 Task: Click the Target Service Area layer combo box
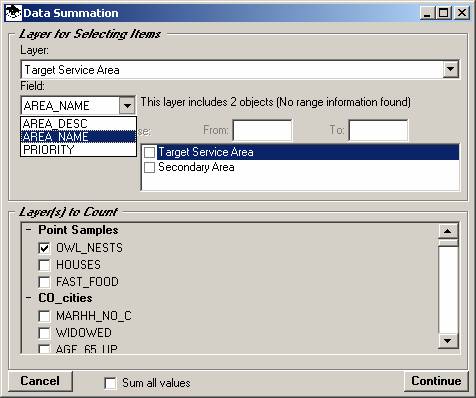click(x=240, y=70)
